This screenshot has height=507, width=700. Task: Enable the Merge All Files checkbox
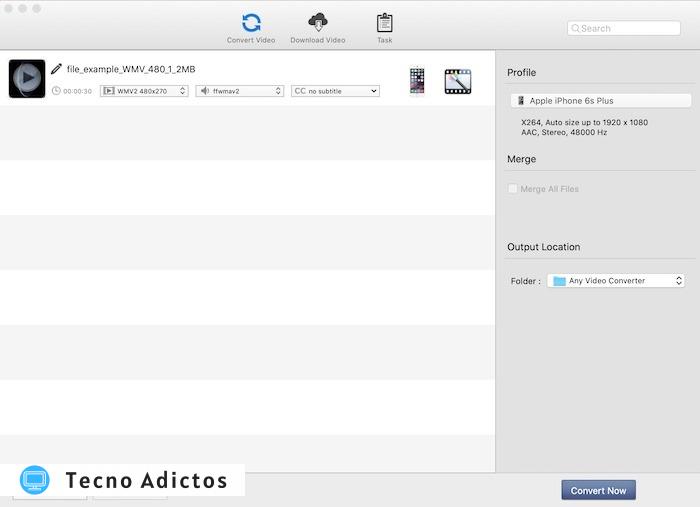513,189
